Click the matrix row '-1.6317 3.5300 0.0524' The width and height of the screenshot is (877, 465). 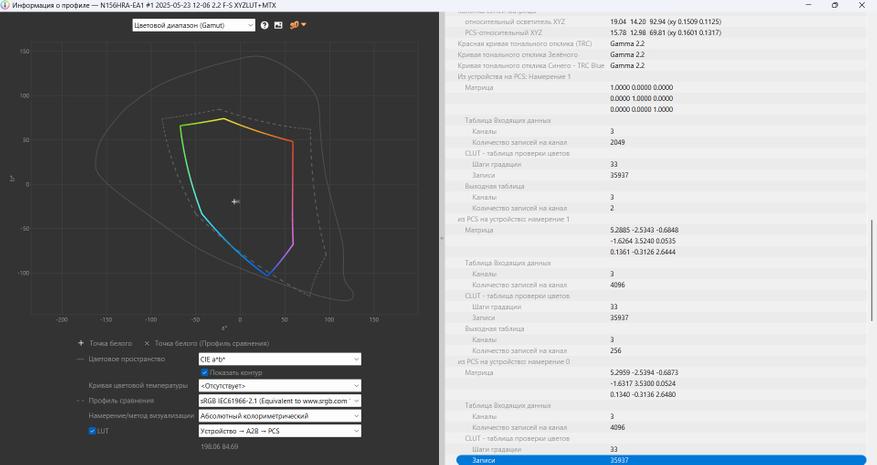(x=661, y=384)
